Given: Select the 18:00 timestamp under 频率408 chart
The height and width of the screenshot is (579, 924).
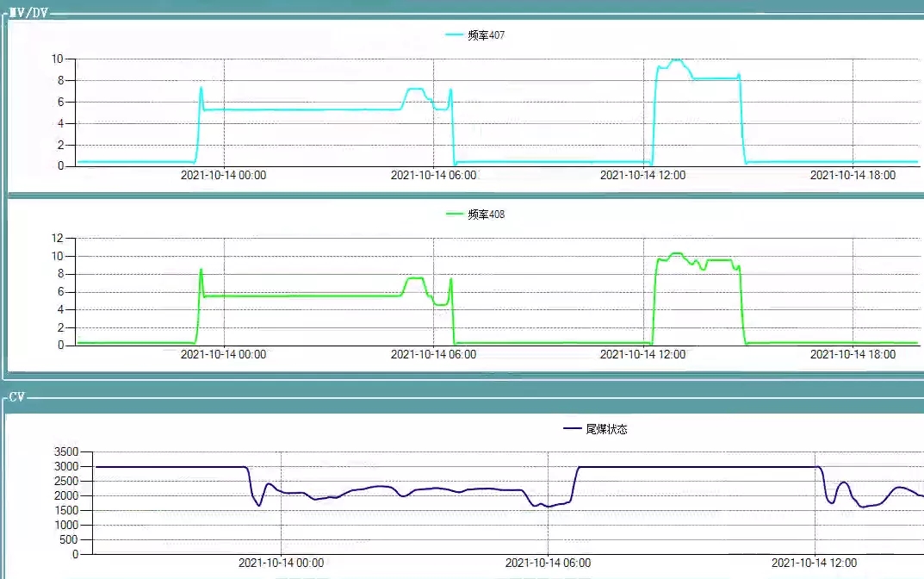Looking at the screenshot, I should click(x=853, y=354).
